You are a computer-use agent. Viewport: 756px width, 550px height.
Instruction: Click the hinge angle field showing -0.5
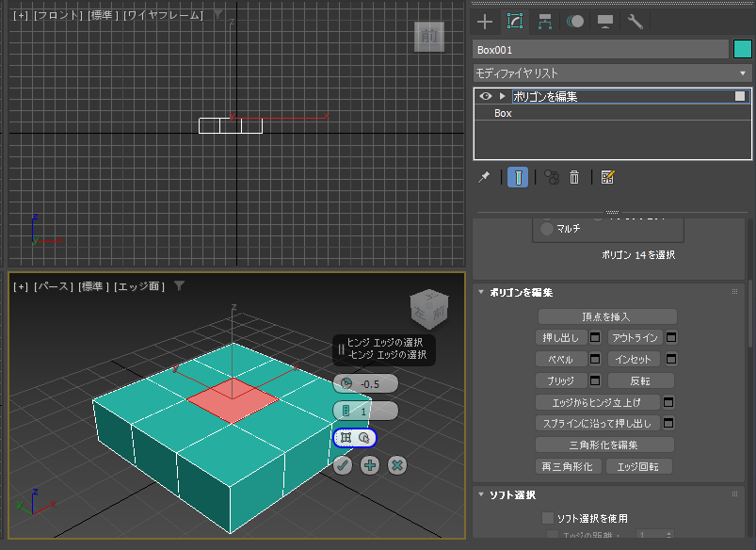coord(365,384)
